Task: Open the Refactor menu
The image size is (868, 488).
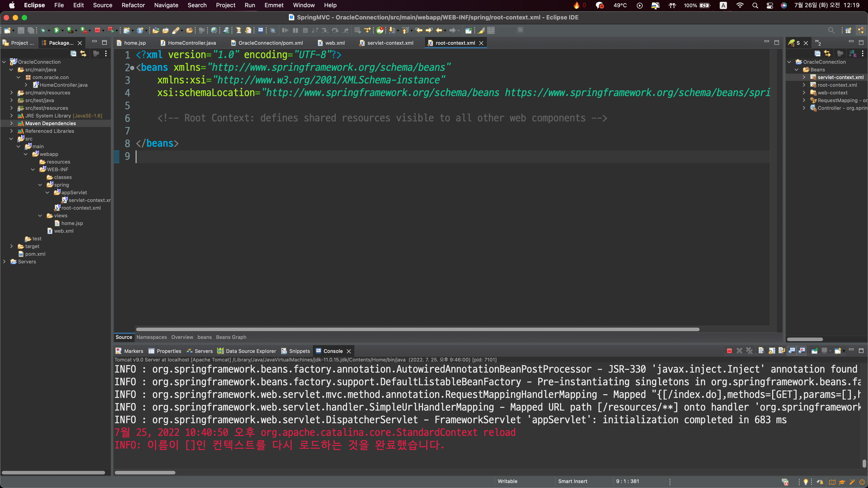Action: pos(133,5)
